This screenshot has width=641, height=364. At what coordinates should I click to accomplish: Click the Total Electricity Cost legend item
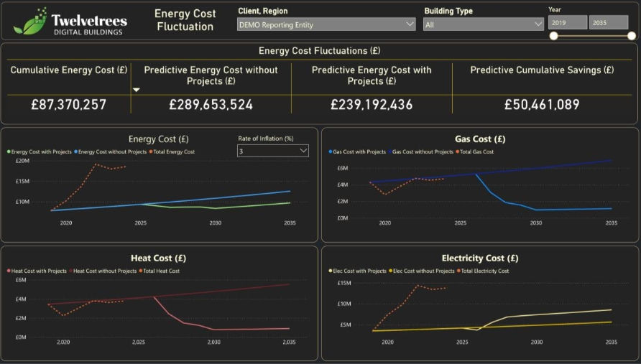click(483, 271)
